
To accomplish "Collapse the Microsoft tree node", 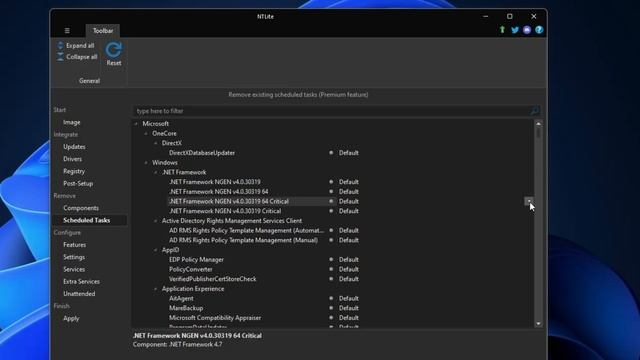I will coord(136,124).
